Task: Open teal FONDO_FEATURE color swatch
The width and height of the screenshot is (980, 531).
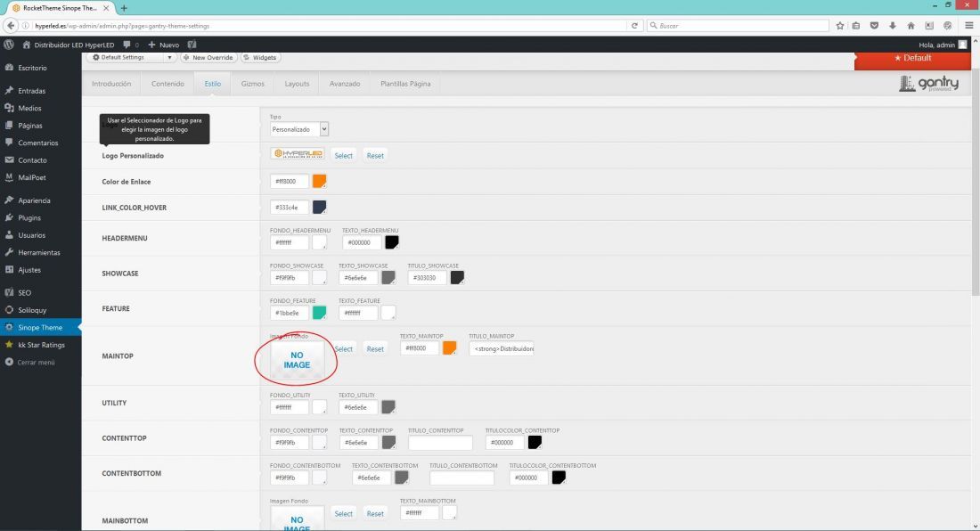Action: coord(319,313)
